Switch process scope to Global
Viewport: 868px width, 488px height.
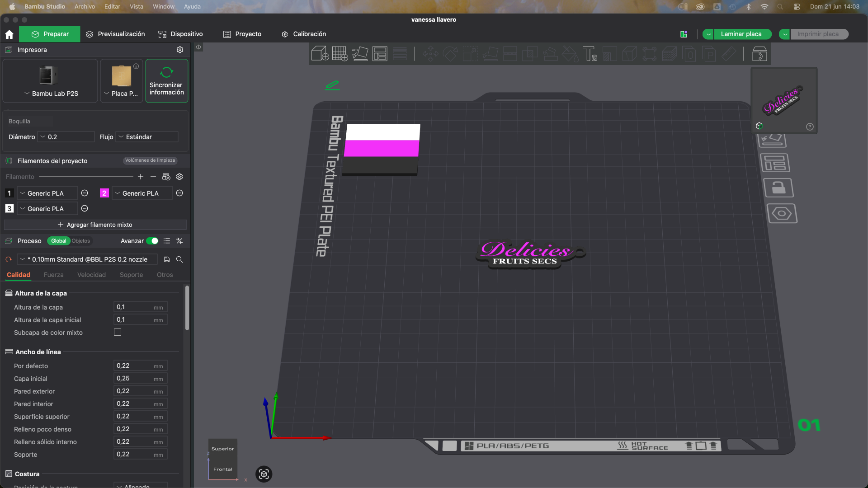pyautogui.click(x=58, y=241)
